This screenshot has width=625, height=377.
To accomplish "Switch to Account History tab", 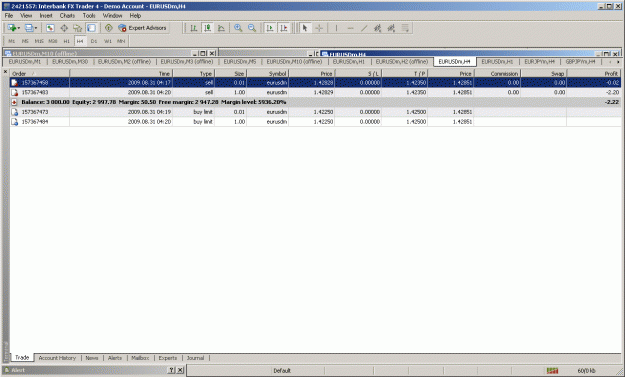I will click(x=57, y=358).
